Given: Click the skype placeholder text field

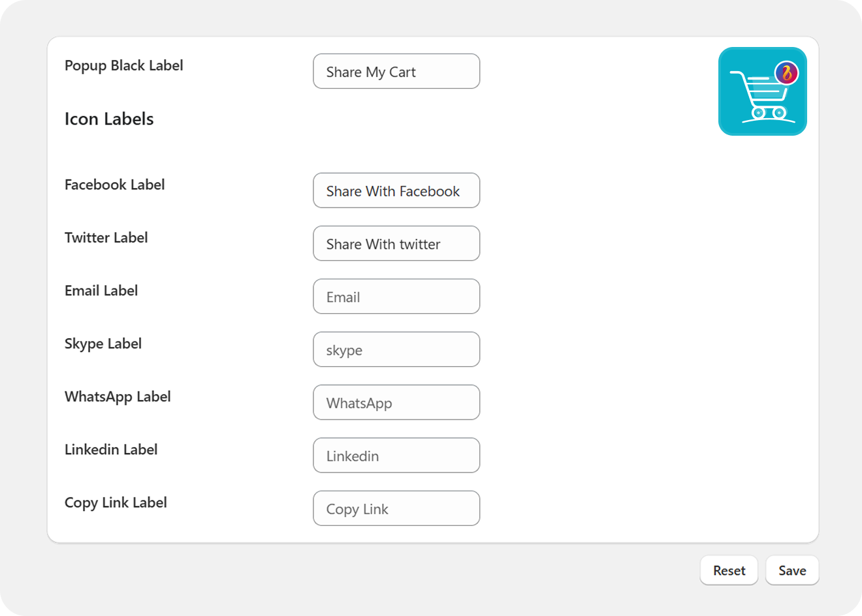Looking at the screenshot, I should 396,349.
